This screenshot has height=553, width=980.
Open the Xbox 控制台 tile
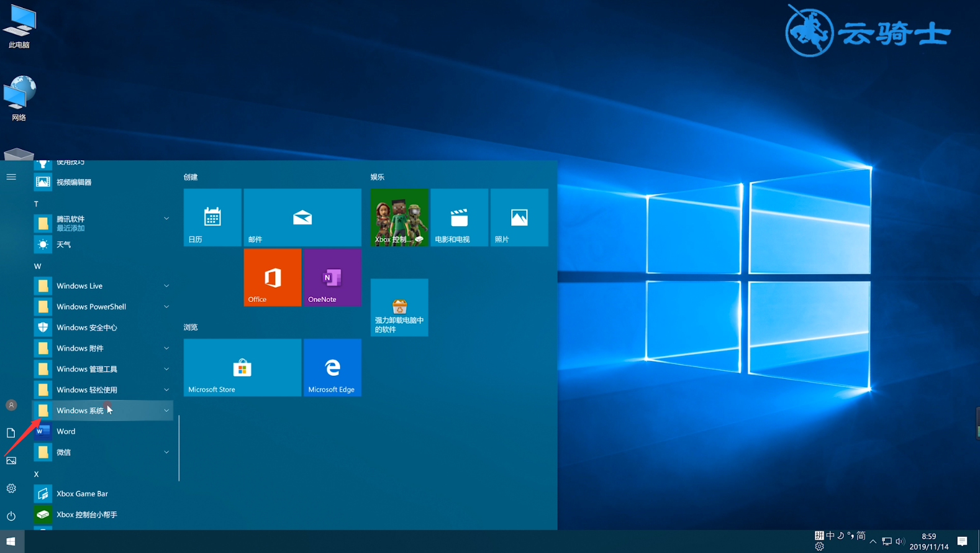(x=399, y=217)
